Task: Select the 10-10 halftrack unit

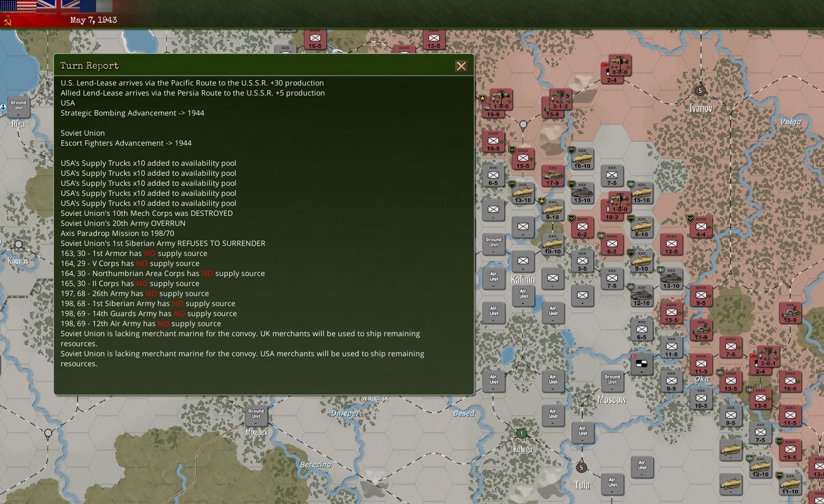Action: 552,244
